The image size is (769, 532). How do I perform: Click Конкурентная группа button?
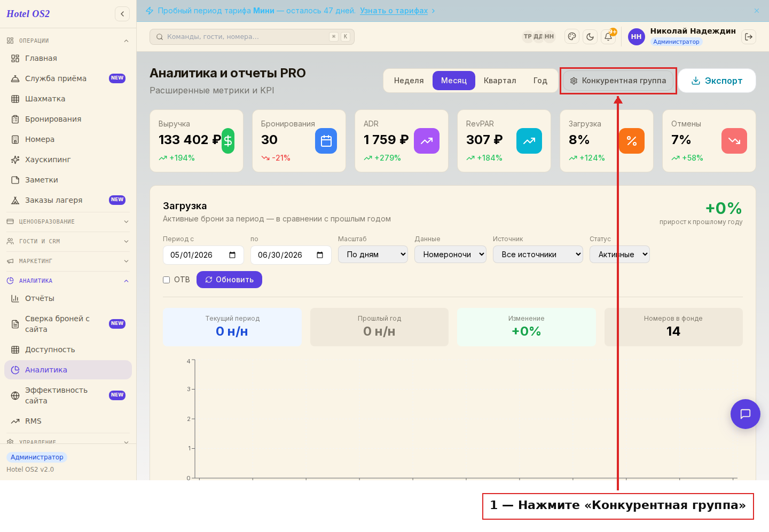618,81
